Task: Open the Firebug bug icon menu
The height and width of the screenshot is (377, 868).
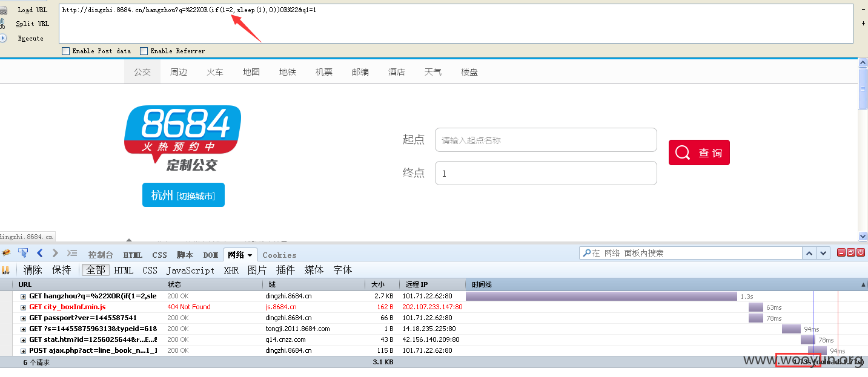Action: 6,253
